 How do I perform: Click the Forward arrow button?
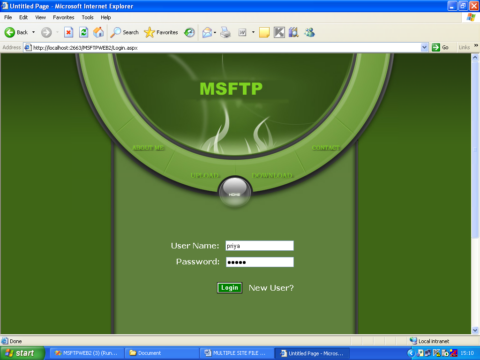pyautogui.click(x=46, y=32)
